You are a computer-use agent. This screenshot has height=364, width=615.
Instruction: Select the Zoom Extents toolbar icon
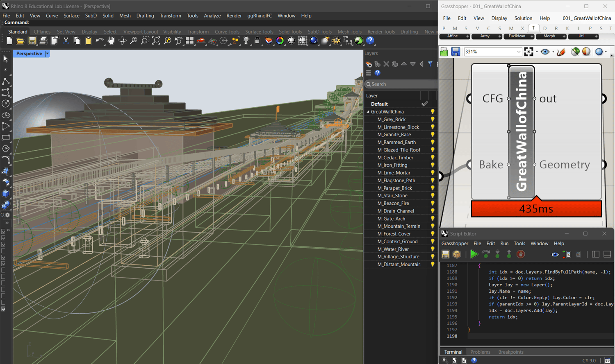click(x=156, y=41)
